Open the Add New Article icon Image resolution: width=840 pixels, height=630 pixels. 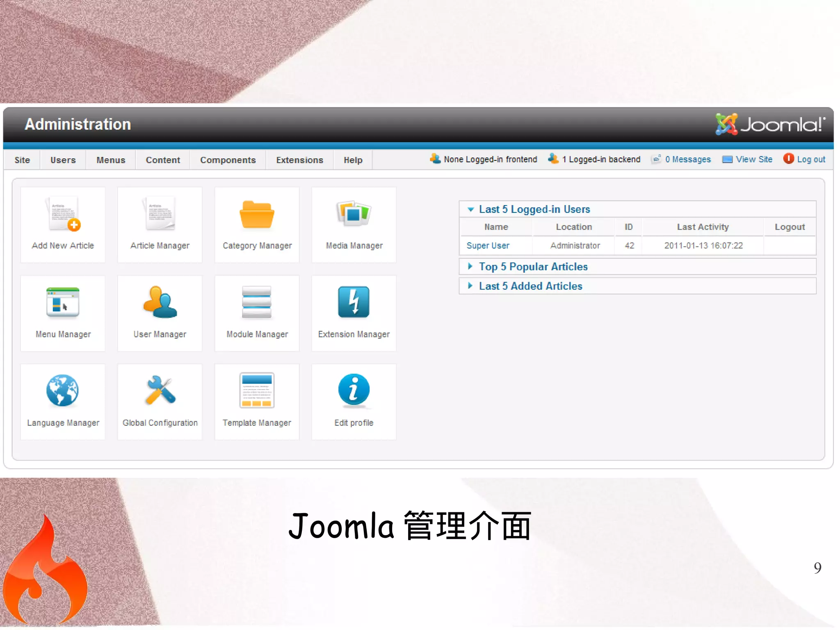coord(63,214)
